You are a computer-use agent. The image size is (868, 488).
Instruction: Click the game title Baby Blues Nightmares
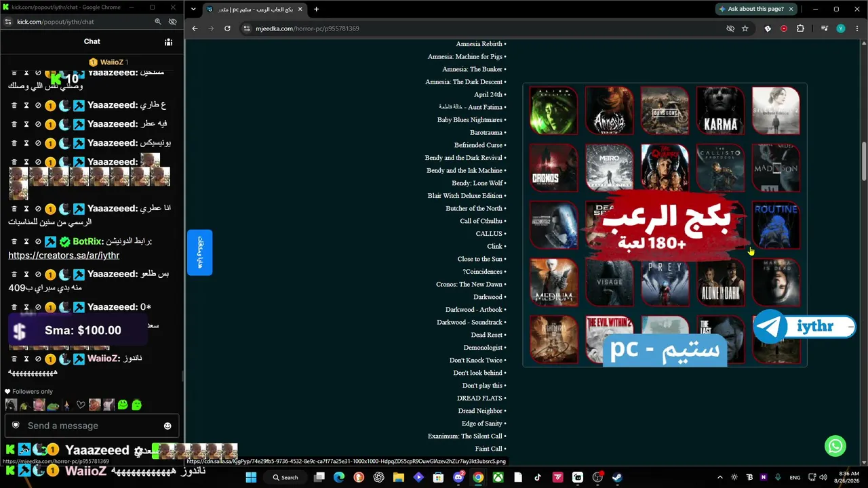coord(470,120)
